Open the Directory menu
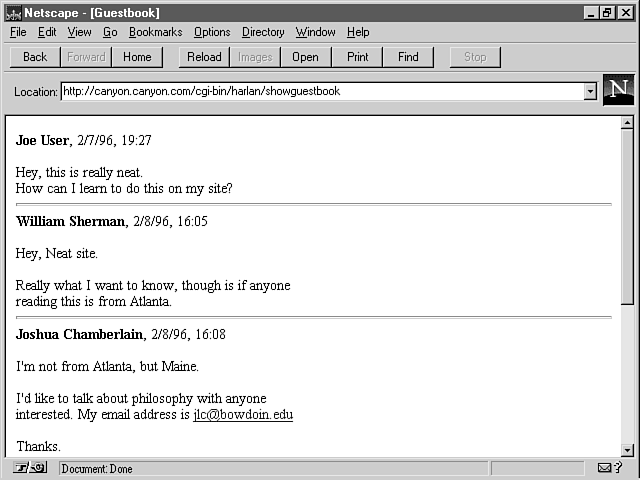The width and height of the screenshot is (640, 480). [263, 32]
